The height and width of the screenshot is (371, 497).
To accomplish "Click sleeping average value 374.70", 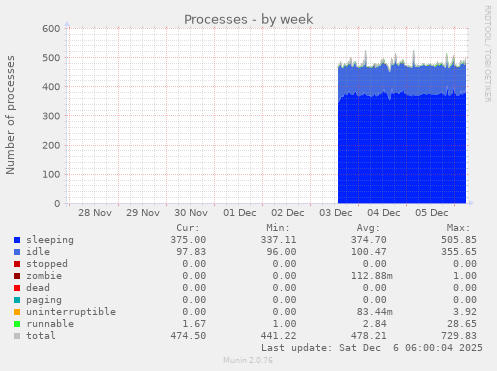I will click(x=369, y=240).
